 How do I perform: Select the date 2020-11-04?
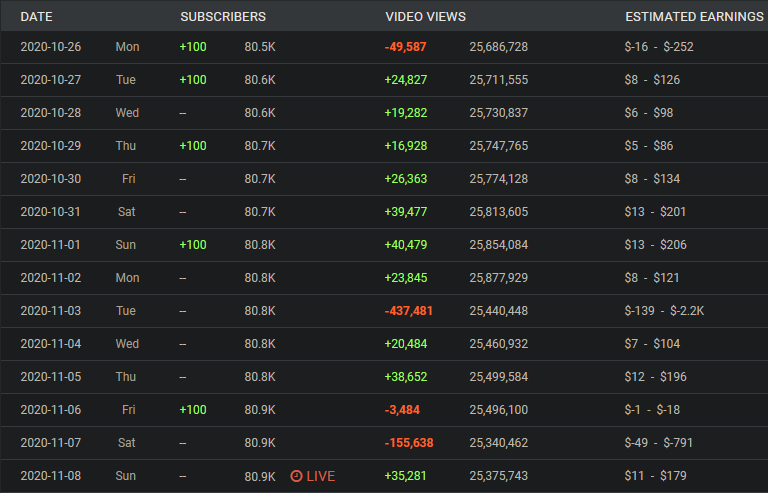[50, 344]
